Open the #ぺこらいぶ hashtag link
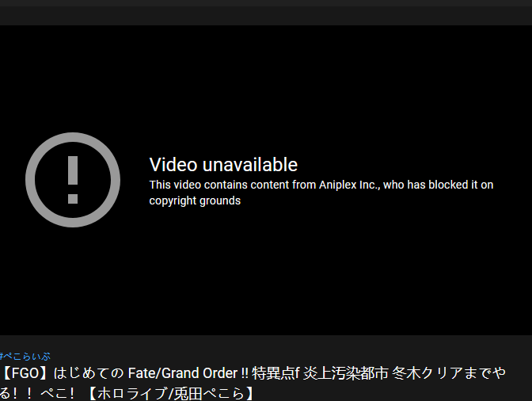The image size is (532, 401). (x=25, y=356)
